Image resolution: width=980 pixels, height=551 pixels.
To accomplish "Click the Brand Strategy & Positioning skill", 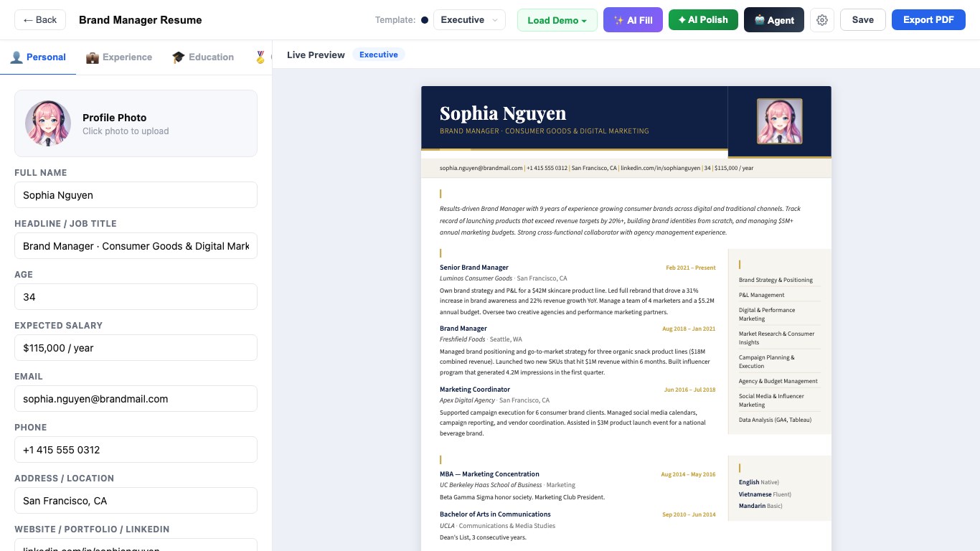I will click(x=776, y=280).
